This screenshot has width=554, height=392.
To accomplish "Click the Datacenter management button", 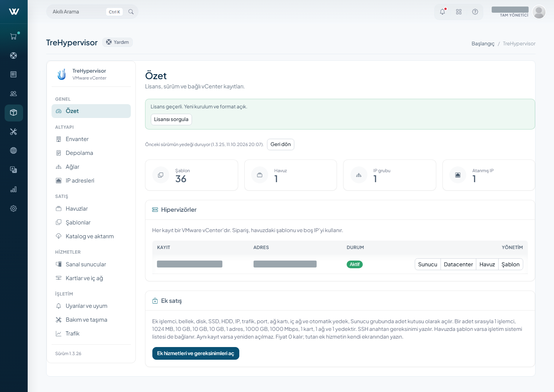I will tap(458, 264).
